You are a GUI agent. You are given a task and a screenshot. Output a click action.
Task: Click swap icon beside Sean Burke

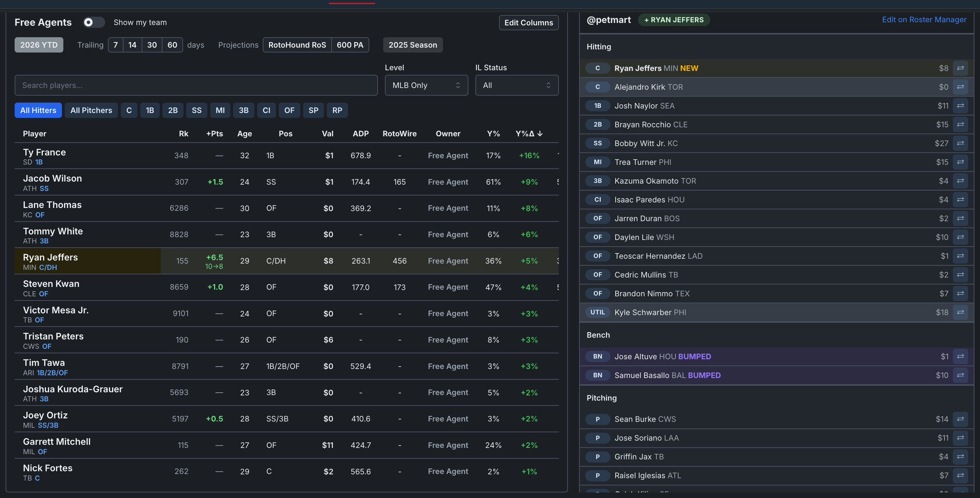(960, 419)
